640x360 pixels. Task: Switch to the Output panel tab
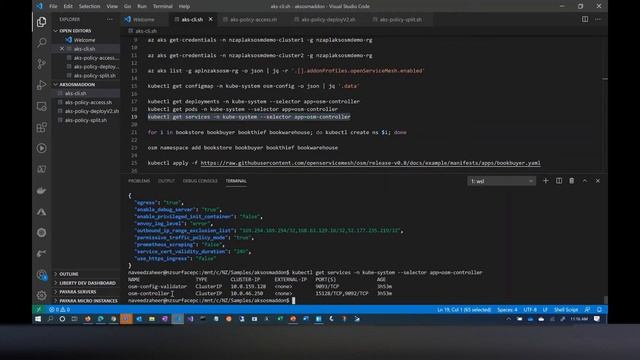click(166, 181)
